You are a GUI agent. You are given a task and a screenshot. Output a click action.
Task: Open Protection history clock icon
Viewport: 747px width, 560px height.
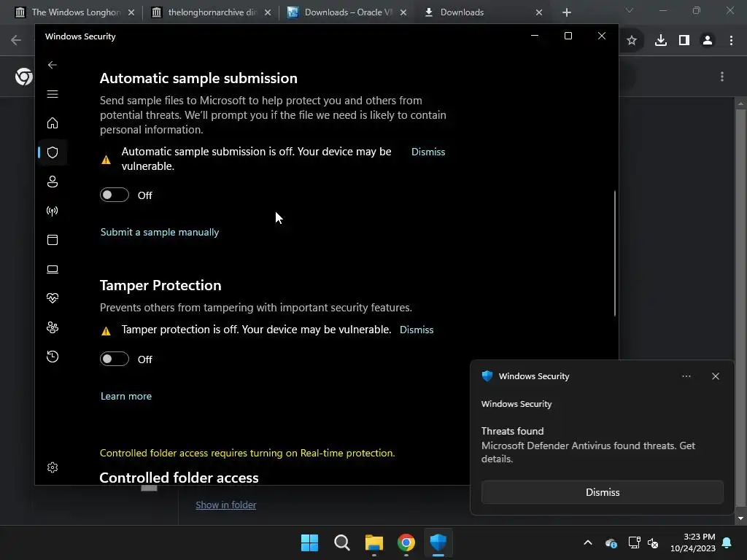(x=53, y=357)
